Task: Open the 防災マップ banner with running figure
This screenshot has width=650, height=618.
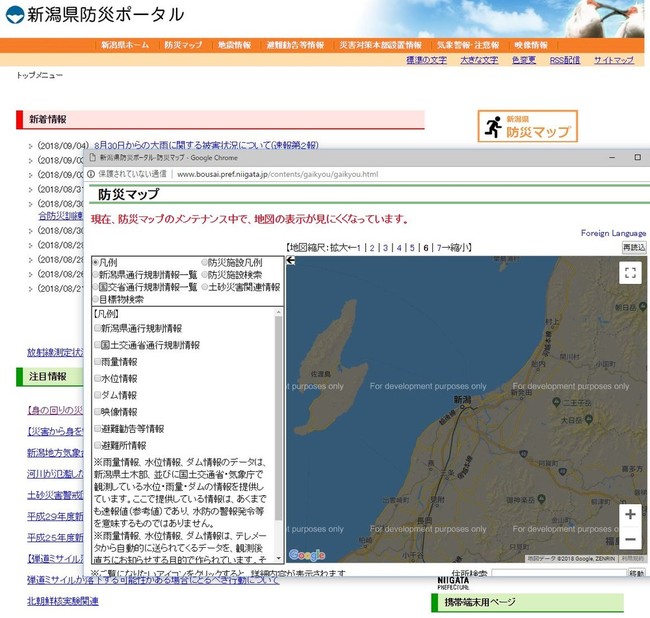Action: pos(527,126)
